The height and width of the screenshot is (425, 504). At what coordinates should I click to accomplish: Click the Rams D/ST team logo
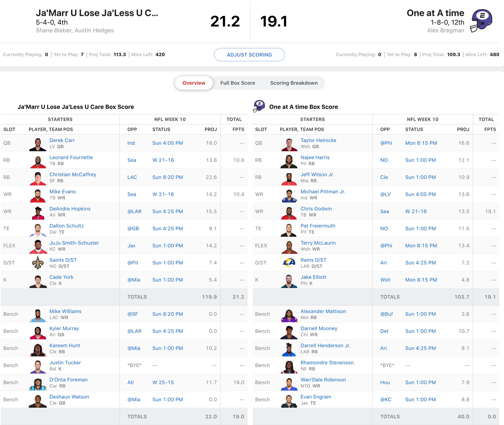coord(289,263)
